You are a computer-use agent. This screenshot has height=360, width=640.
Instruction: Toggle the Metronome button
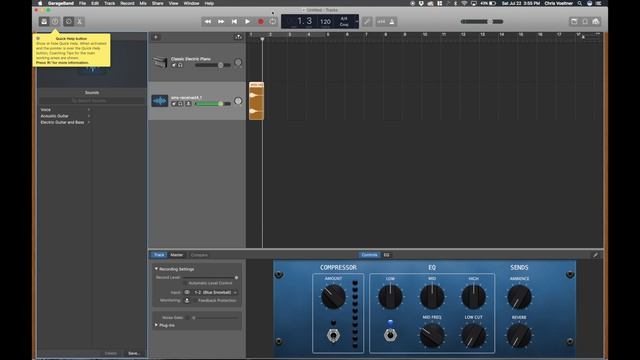(392, 21)
